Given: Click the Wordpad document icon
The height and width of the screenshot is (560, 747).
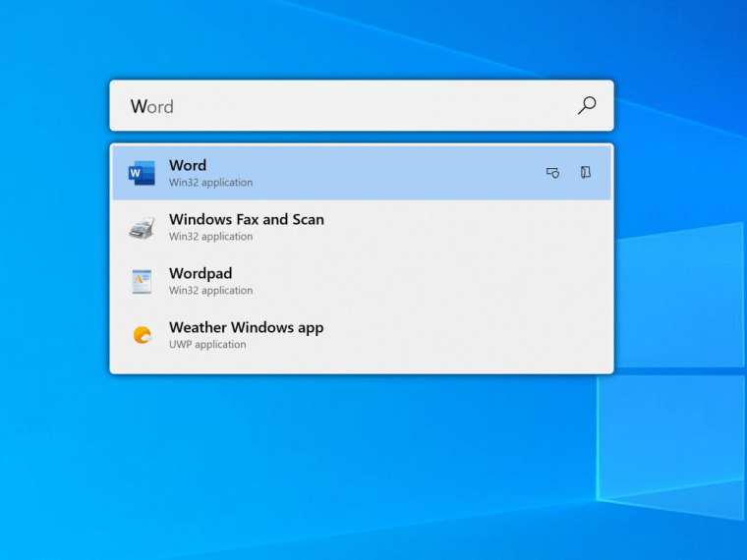Looking at the screenshot, I should 142,281.
